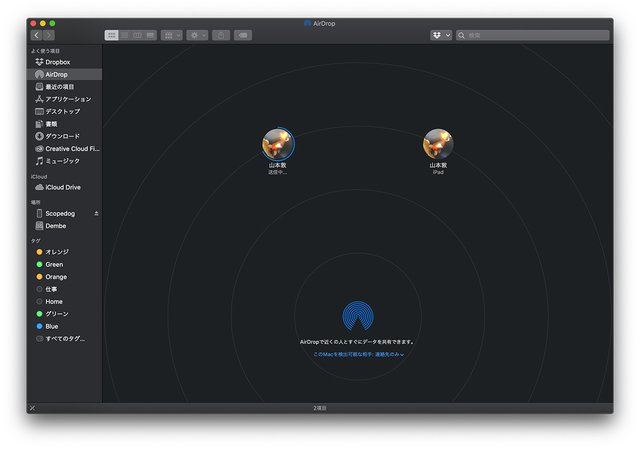Select Creative Cloud Files in sidebar
Viewport: 640px width, 449px height.
coord(72,148)
